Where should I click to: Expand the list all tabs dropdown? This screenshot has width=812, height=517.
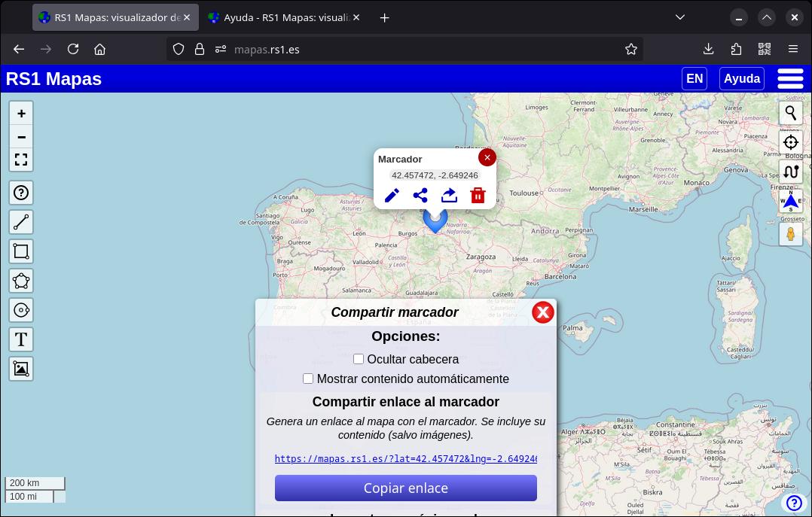[680, 17]
